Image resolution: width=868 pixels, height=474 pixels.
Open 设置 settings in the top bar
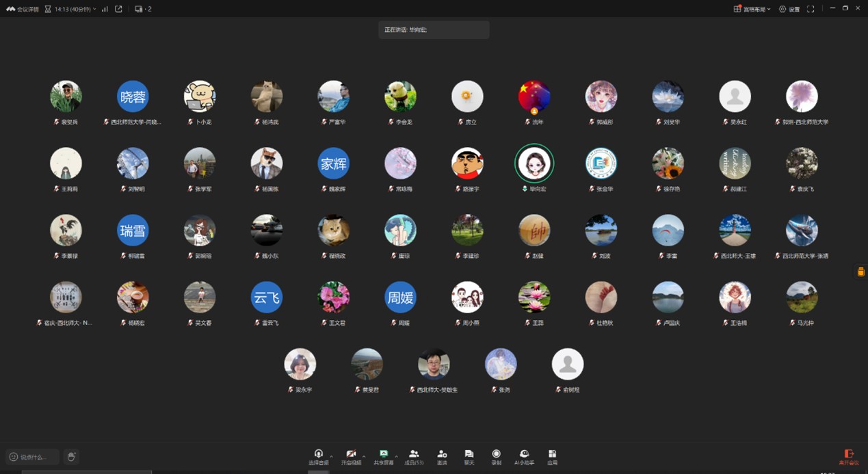click(x=789, y=9)
